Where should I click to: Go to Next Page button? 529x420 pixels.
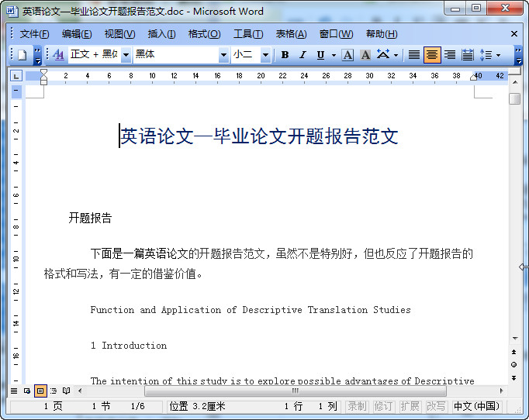pyautogui.click(x=513, y=378)
